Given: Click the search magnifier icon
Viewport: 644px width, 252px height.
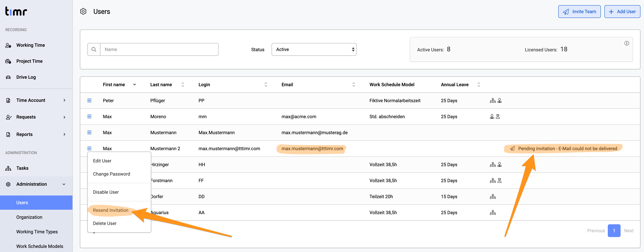Looking at the screenshot, I should point(94,49).
